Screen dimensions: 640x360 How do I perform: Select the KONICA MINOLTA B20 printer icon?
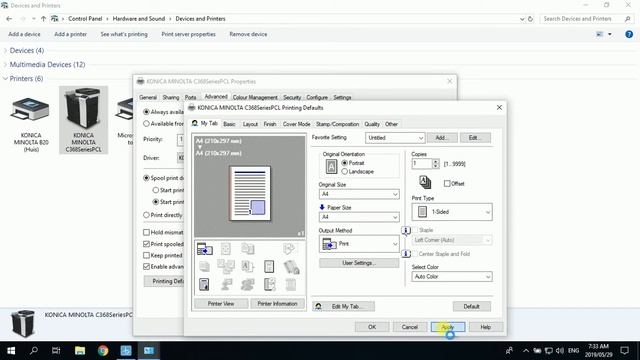click(31, 110)
